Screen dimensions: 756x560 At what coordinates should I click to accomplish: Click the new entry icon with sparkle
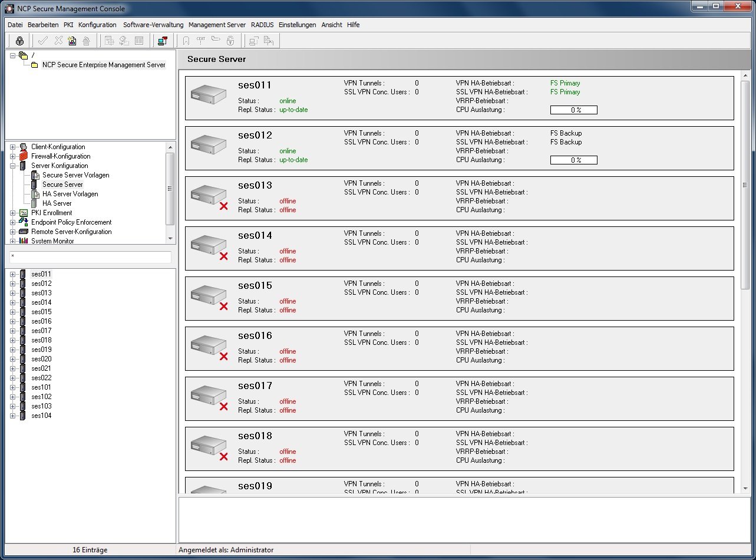click(x=72, y=41)
